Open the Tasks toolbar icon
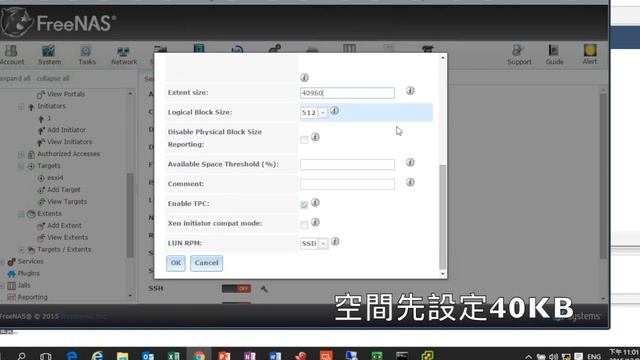The image size is (640, 360). coord(87,55)
